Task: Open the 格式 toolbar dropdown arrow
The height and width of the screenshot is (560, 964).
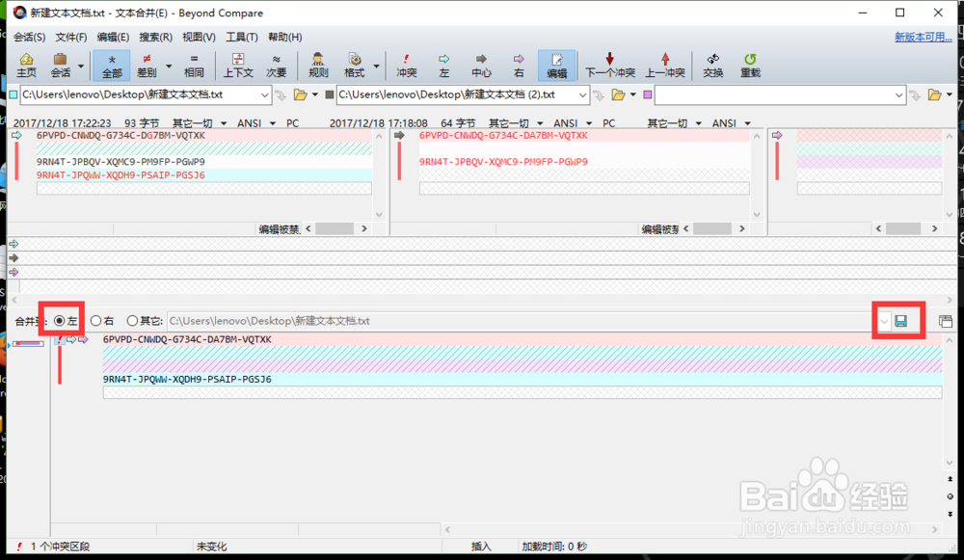Action: (376, 67)
